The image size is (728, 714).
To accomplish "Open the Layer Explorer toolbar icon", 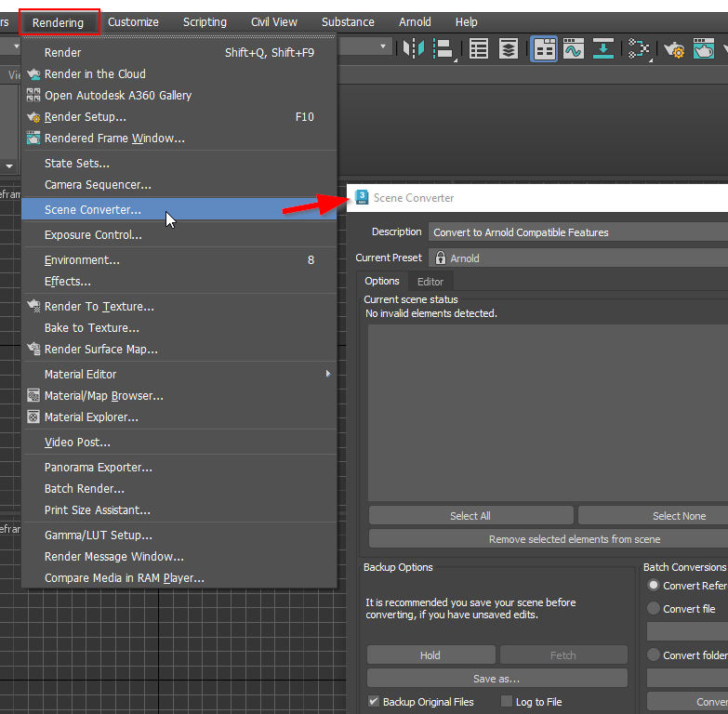I will tap(508, 48).
